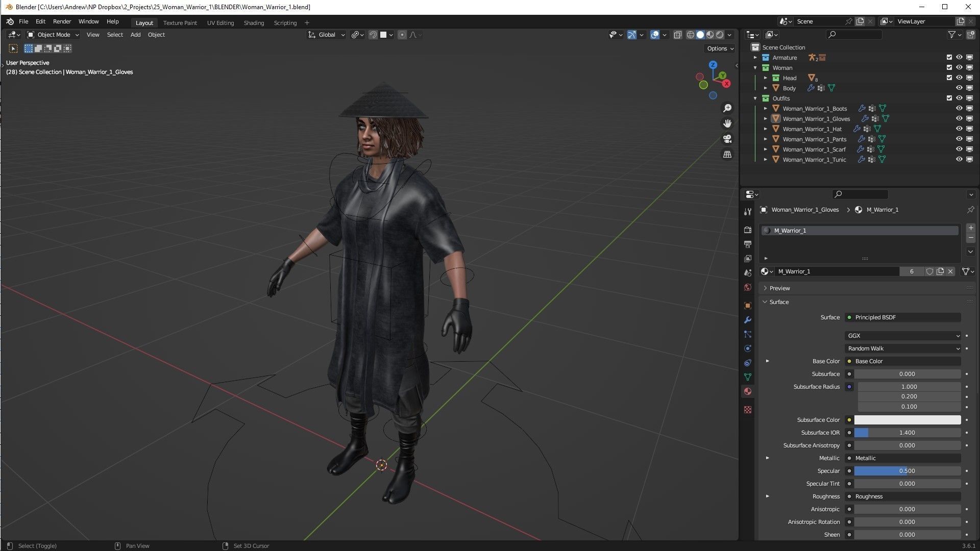The width and height of the screenshot is (980, 551).
Task: Expand the Woman_Warrior_1_Tunic tree item
Action: (765, 160)
